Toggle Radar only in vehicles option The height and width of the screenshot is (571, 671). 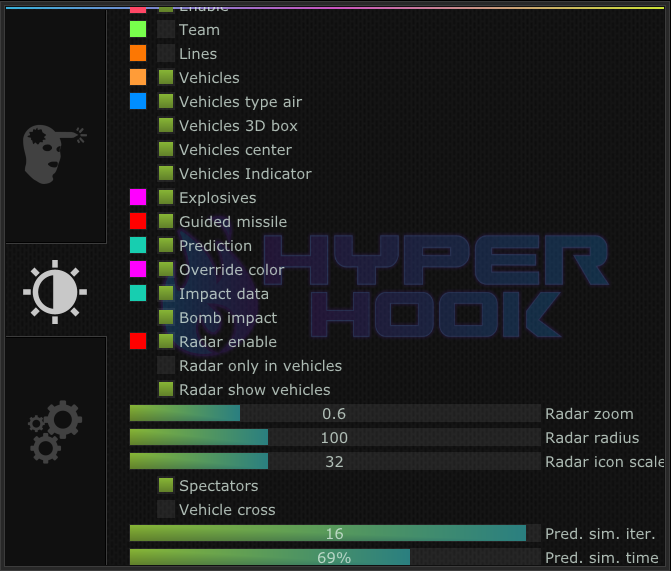(x=166, y=366)
